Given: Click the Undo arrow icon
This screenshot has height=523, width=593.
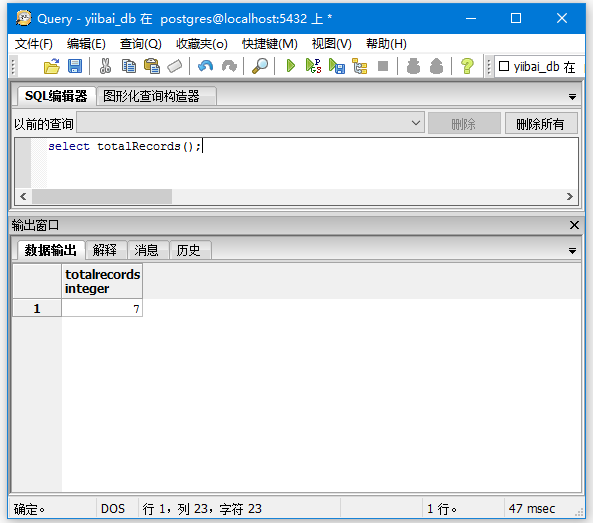Looking at the screenshot, I should pyautogui.click(x=205, y=66).
